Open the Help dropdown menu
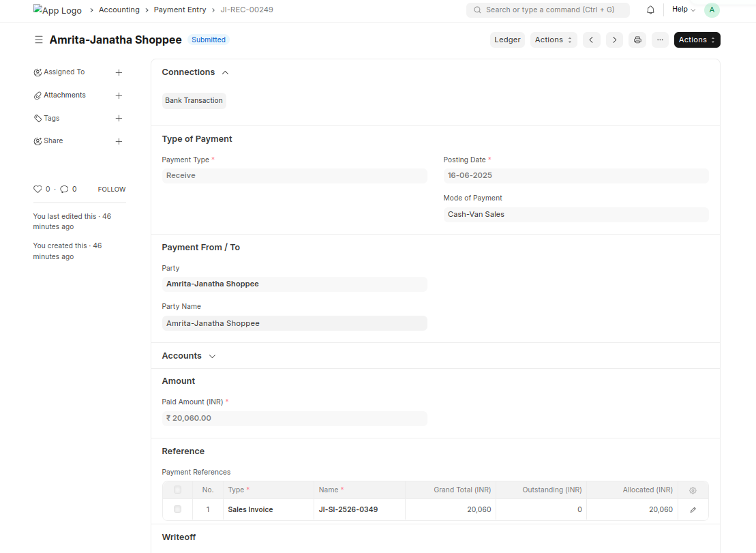 683,10
